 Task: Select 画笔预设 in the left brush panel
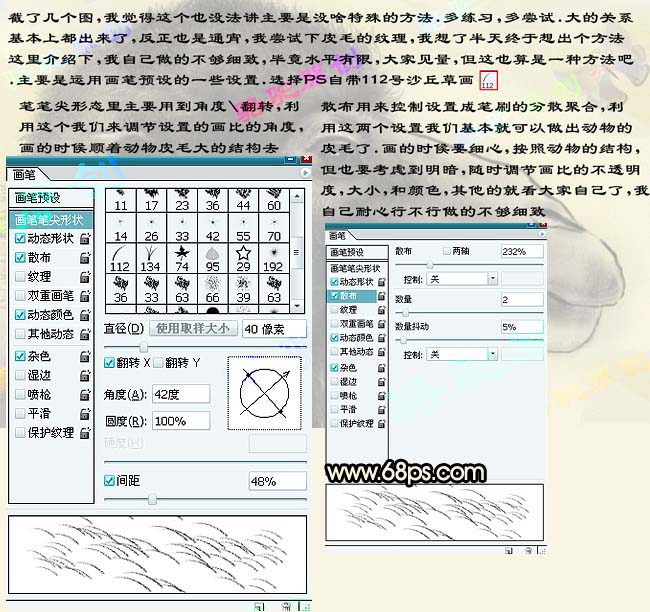pyautogui.click(x=38, y=198)
